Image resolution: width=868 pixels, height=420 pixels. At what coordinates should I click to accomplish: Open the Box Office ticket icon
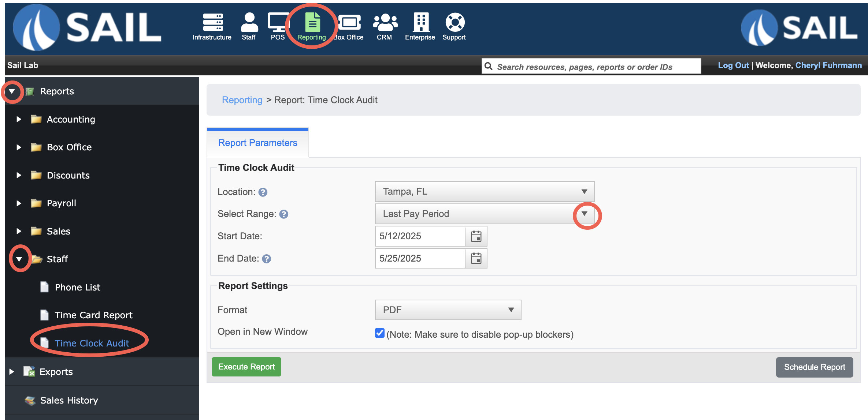(x=349, y=23)
